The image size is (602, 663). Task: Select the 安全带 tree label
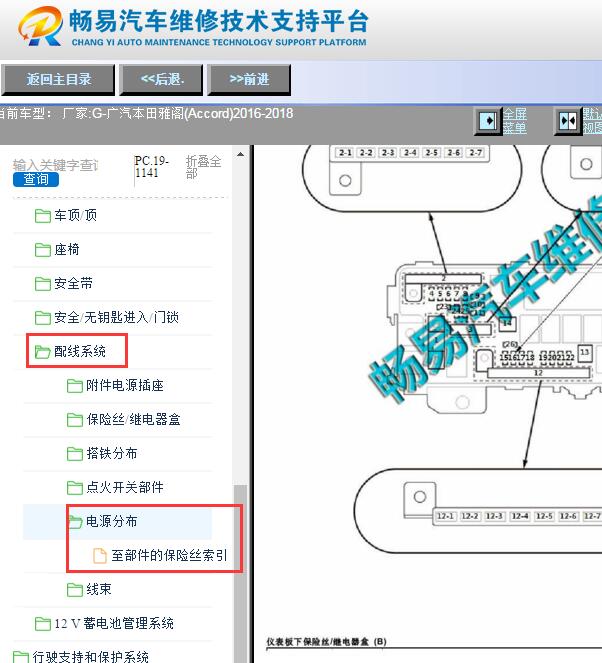click(x=73, y=283)
